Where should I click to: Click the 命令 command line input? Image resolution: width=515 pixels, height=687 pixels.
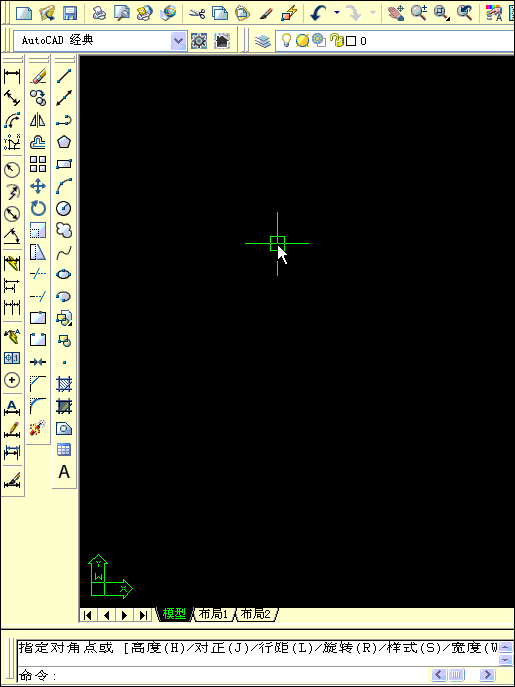click(x=224, y=675)
